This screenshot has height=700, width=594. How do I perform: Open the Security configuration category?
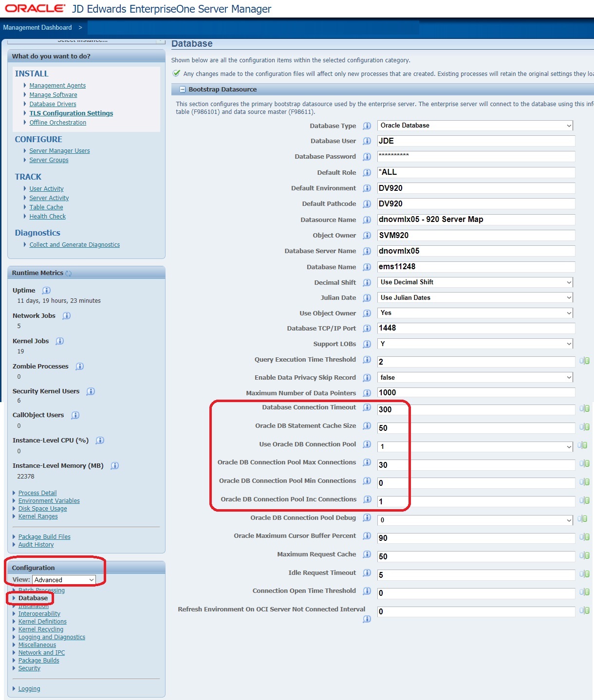29,668
